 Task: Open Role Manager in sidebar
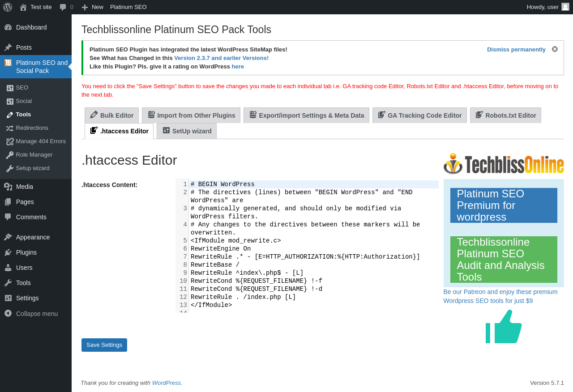(x=34, y=155)
